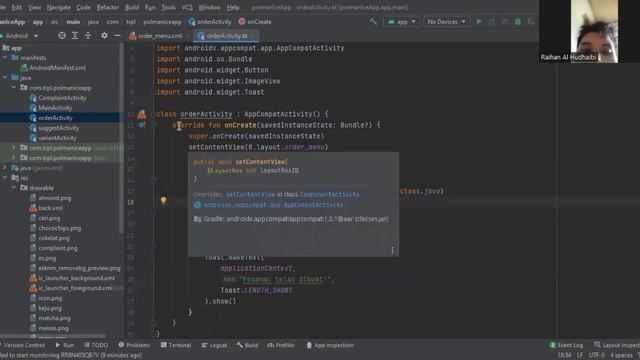640x360 pixels.
Task: Open the Terminal tool window
Action: click(x=176, y=345)
